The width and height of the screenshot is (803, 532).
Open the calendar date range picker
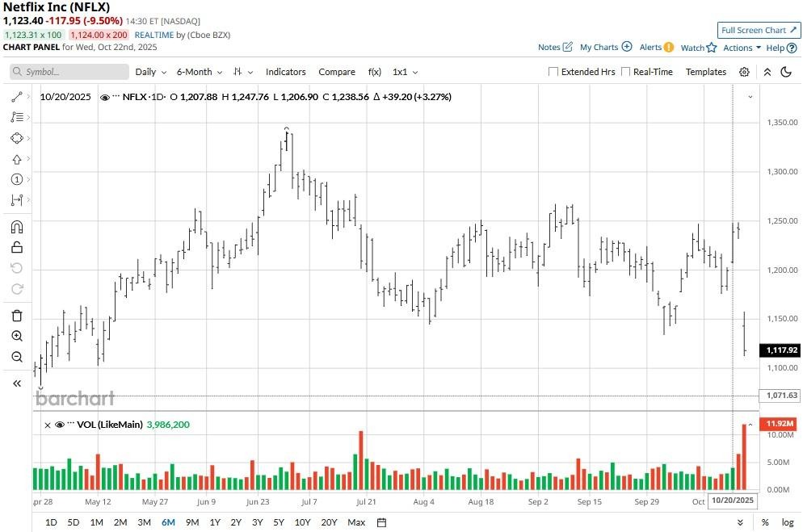click(x=381, y=522)
